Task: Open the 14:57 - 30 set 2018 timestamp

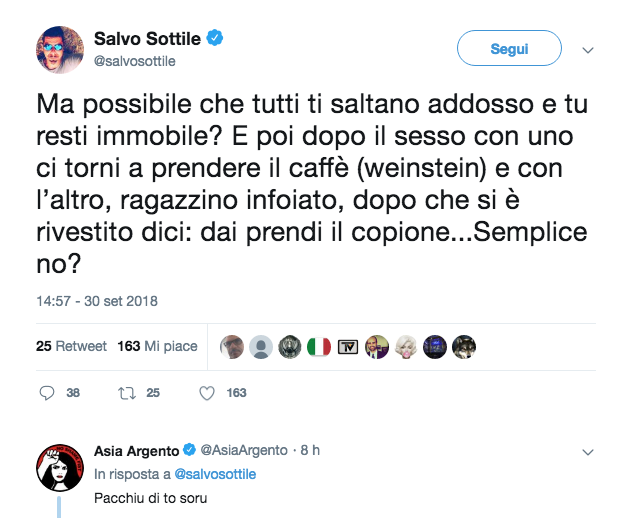Action: click(97, 300)
